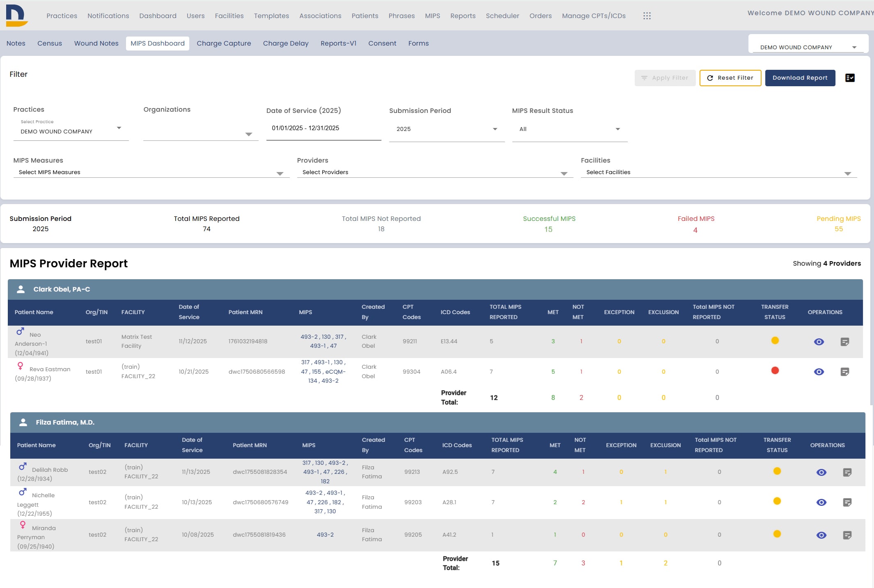This screenshot has height=588, width=874.
Task: Open the Submission Period 2025 dropdown
Action: pyautogui.click(x=447, y=129)
